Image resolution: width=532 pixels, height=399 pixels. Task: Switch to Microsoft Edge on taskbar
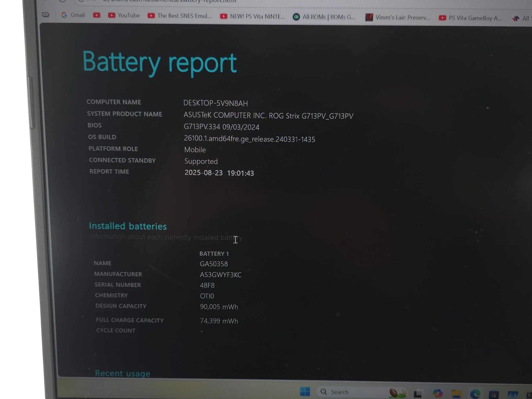pyautogui.click(x=475, y=394)
